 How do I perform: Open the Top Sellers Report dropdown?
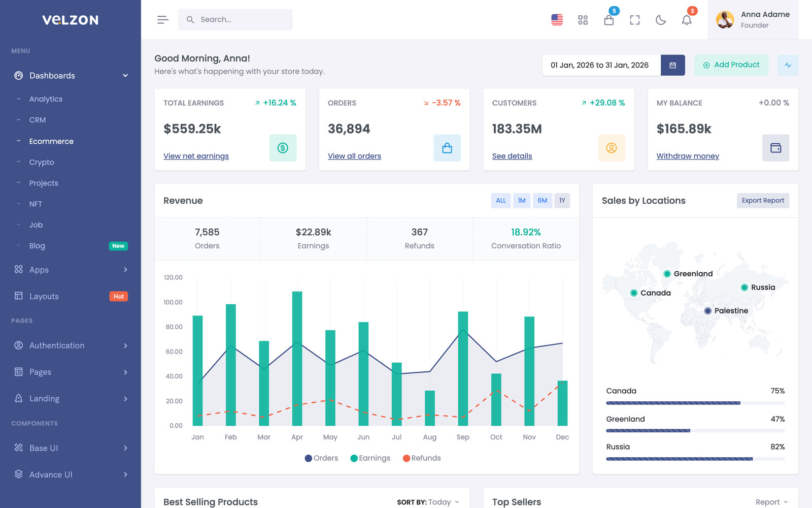click(771, 502)
